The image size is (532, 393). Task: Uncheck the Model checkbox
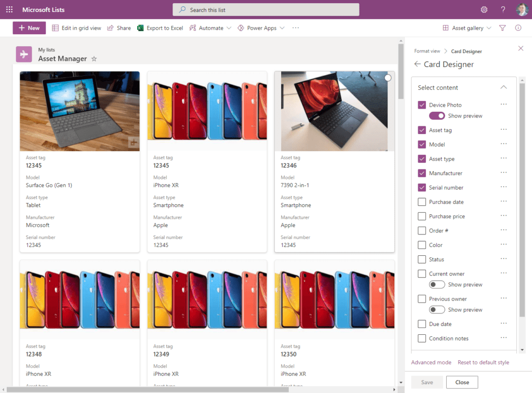click(x=422, y=144)
